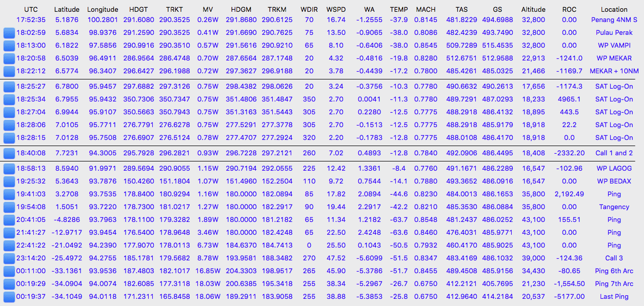Pick the blue square next to 18:28:06
644x306 pixels.
pyautogui.click(x=9, y=126)
